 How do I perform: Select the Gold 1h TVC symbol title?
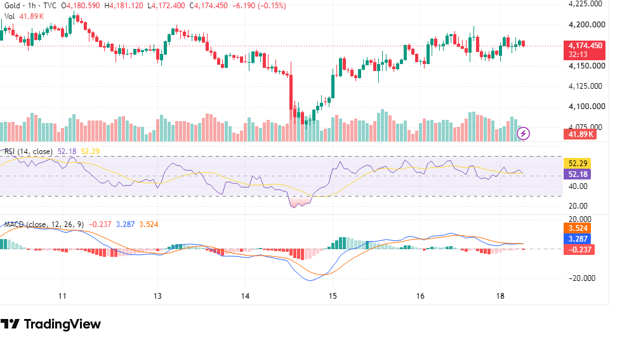tap(30, 6)
